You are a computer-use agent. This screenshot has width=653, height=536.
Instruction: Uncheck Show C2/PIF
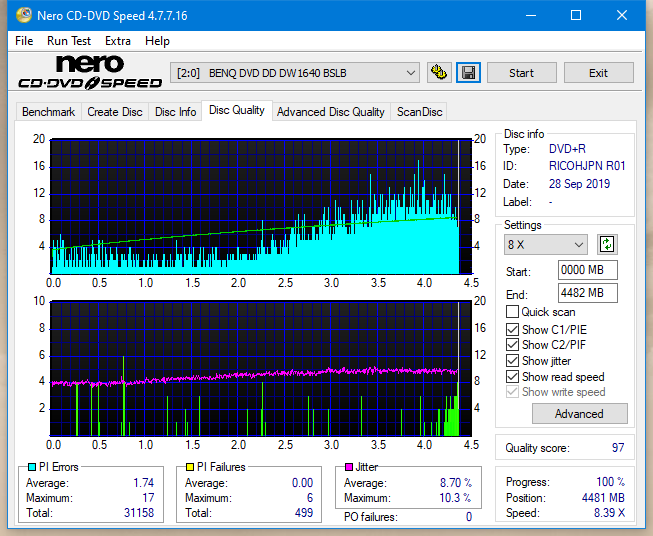pos(512,345)
